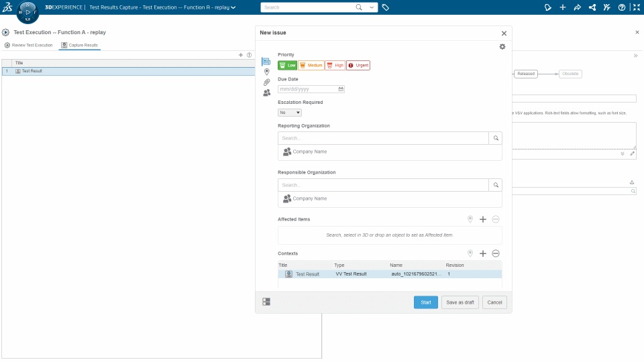Set the priority to Low
Viewport: 644px width, 362px height.
click(287, 65)
